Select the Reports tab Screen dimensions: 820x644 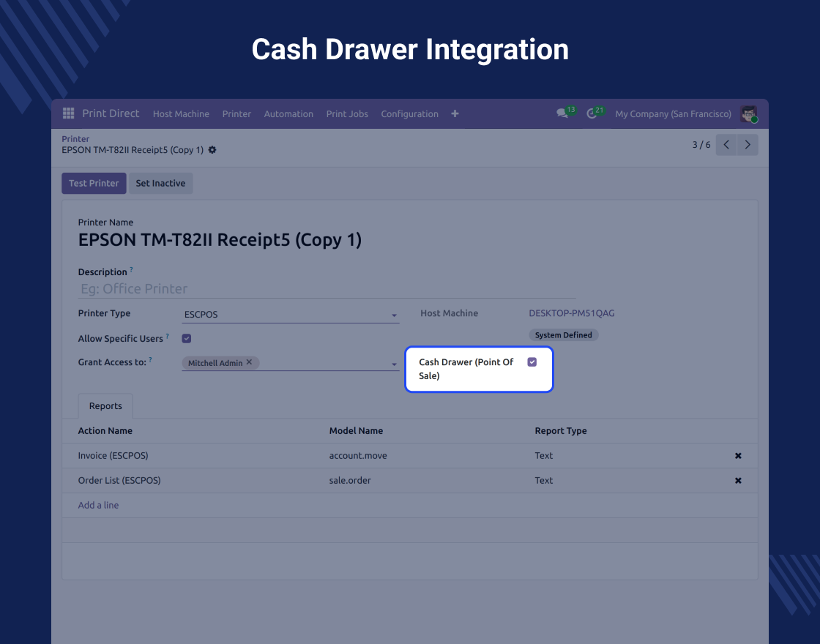(x=105, y=406)
